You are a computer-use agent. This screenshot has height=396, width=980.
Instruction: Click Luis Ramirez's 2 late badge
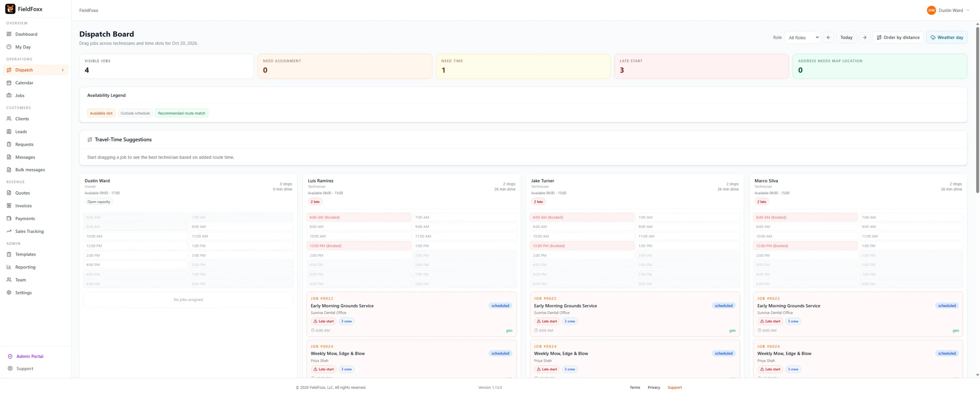click(x=315, y=202)
